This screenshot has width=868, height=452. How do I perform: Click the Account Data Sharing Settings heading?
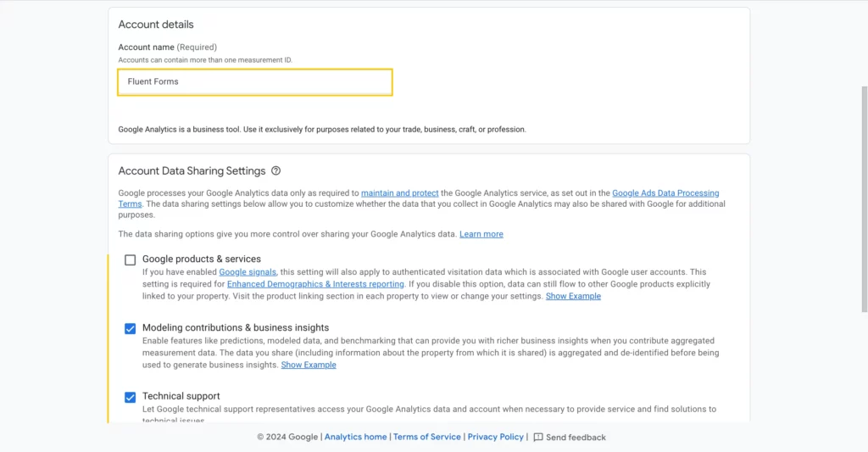pos(192,171)
